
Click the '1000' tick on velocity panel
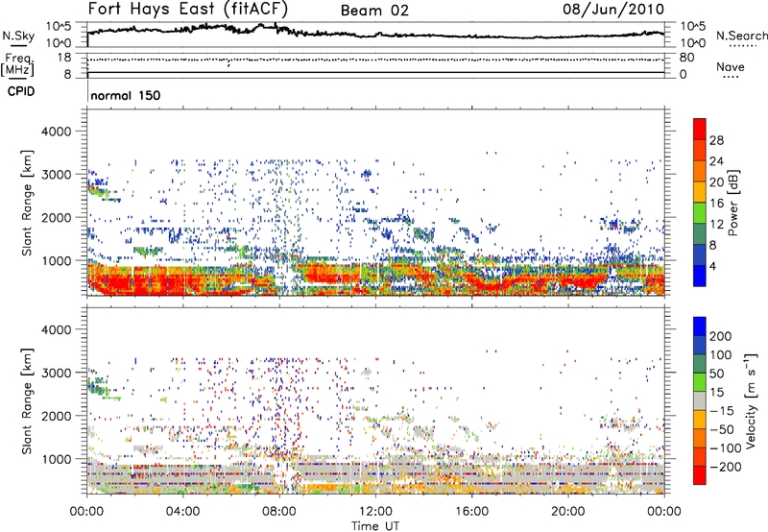(x=56, y=459)
